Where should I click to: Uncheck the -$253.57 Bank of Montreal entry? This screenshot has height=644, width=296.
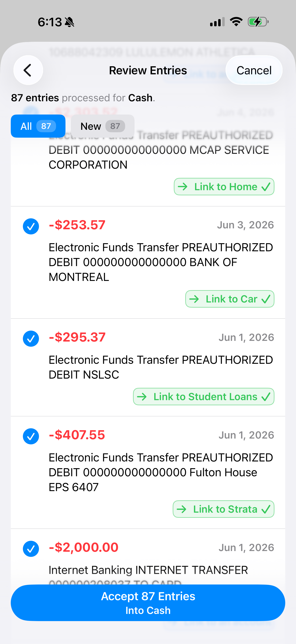pyautogui.click(x=31, y=226)
